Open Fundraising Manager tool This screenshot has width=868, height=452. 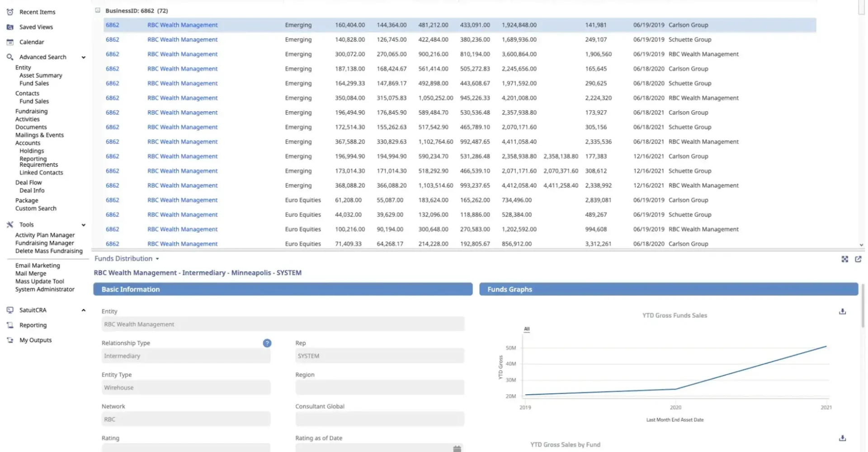click(x=44, y=243)
